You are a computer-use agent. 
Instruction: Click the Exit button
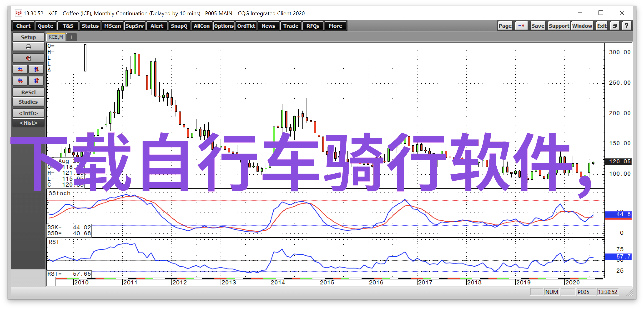[x=602, y=26]
